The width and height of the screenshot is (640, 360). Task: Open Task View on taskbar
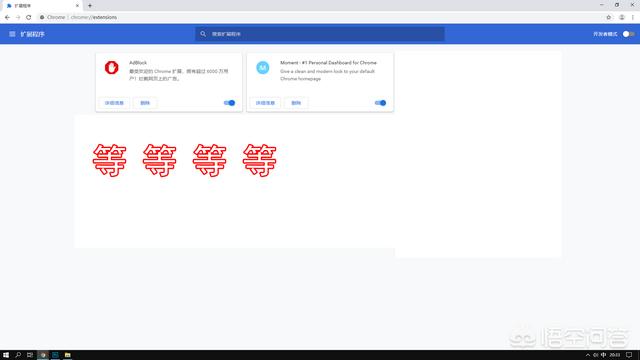[x=30, y=355]
